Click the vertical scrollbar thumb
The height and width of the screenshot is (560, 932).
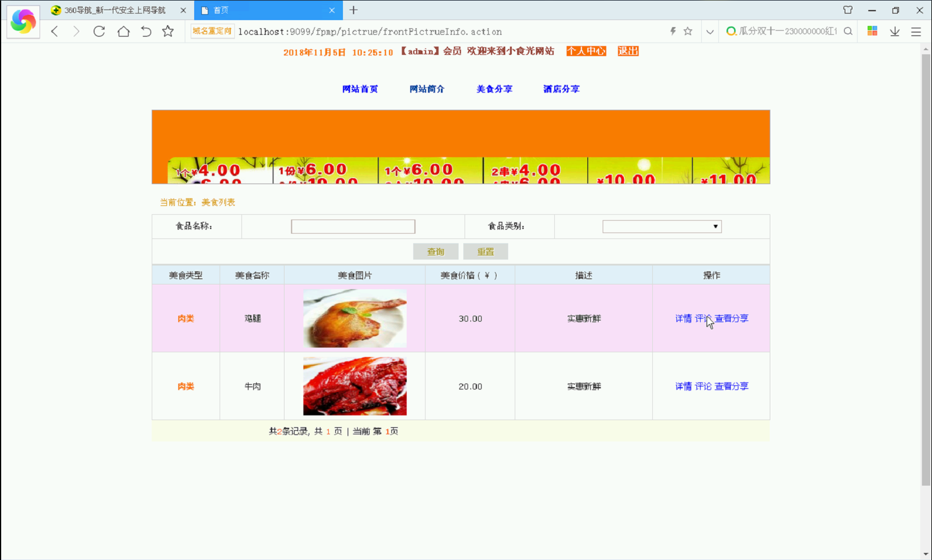coord(926,270)
